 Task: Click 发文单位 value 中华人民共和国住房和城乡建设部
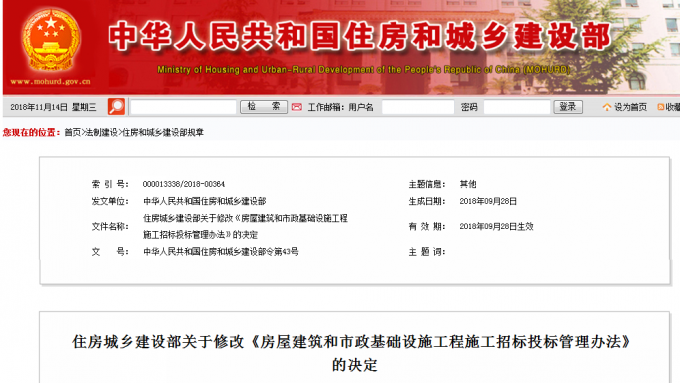pyautogui.click(x=205, y=201)
